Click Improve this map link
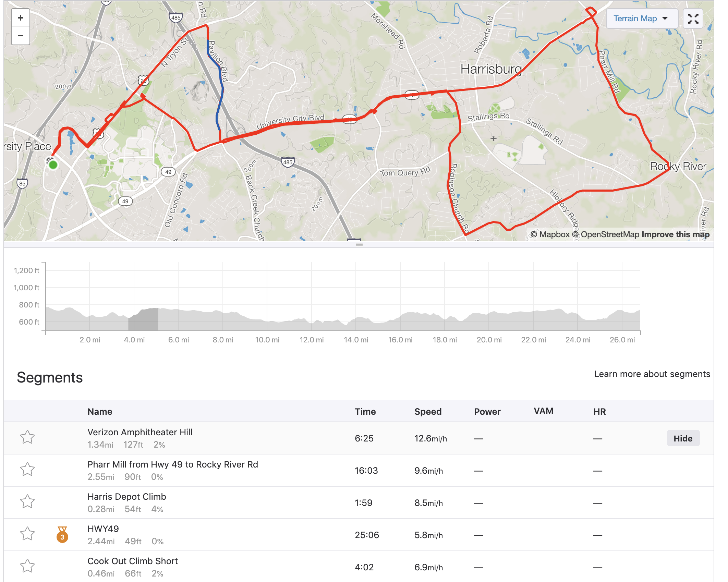The height and width of the screenshot is (582, 728). pos(675,234)
